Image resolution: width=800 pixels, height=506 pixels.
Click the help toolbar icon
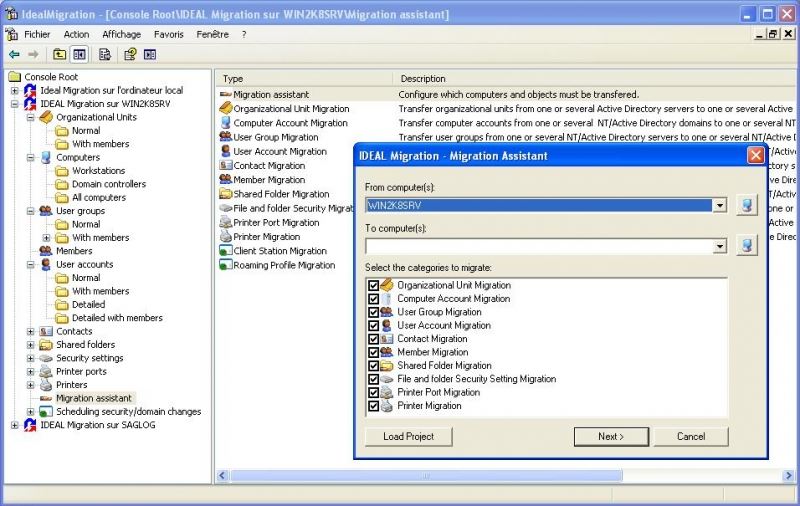click(130, 54)
